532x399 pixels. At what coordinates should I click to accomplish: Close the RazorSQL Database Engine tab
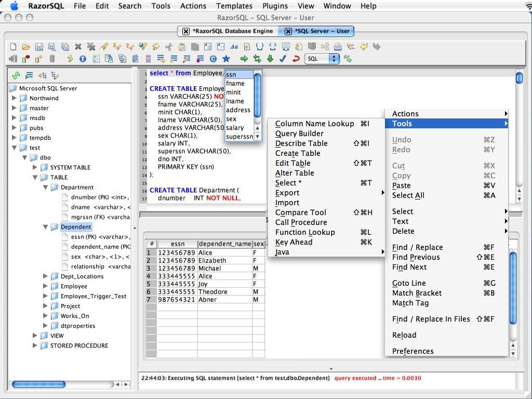tap(186, 31)
